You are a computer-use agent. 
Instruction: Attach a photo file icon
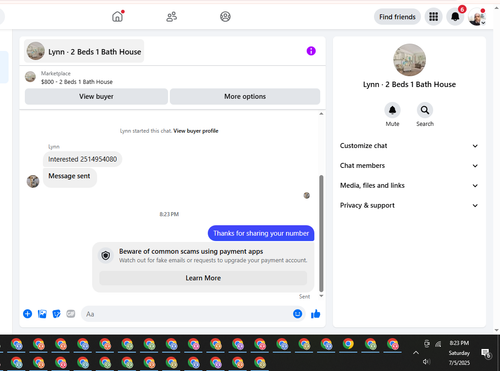click(x=42, y=314)
